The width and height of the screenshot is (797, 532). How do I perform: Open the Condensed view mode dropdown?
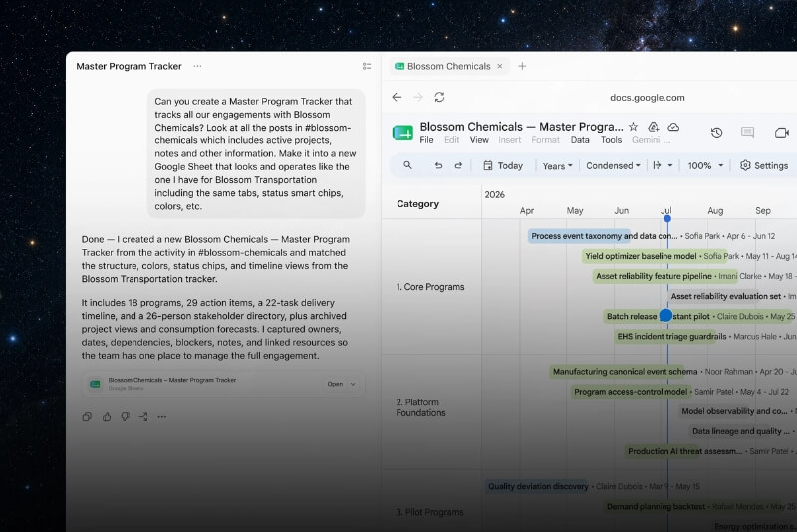pos(613,166)
